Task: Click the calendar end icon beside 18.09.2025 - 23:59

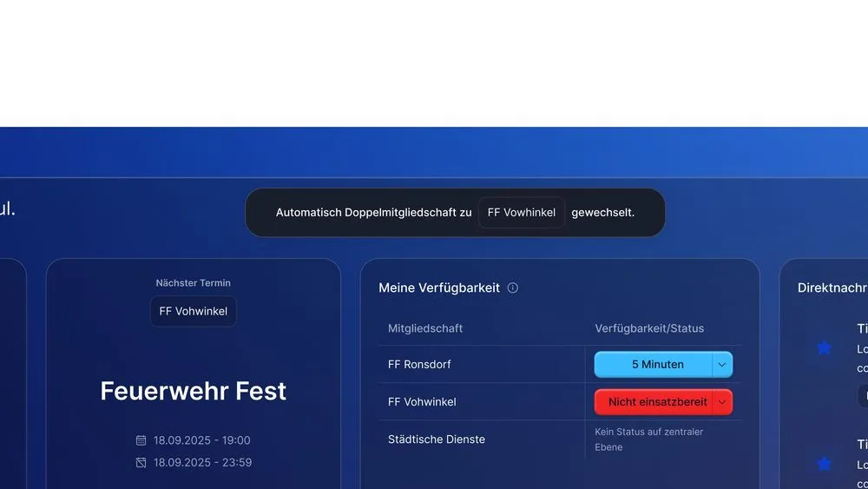Action: coord(141,462)
